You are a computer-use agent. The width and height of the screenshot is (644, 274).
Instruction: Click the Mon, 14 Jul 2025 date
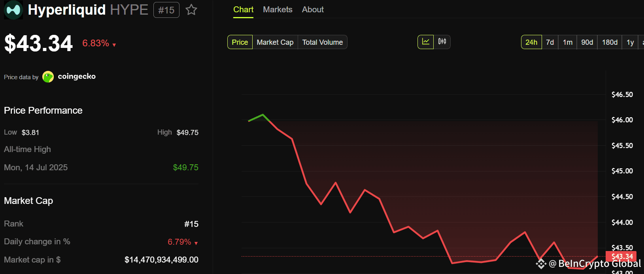click(x=36, y=167)
